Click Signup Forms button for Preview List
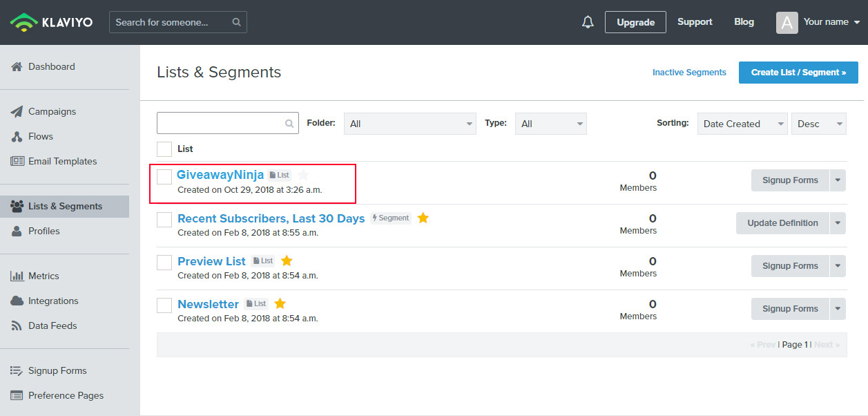Image resolution: width=868 pixels, height=416 pixels. coord(790,266)
